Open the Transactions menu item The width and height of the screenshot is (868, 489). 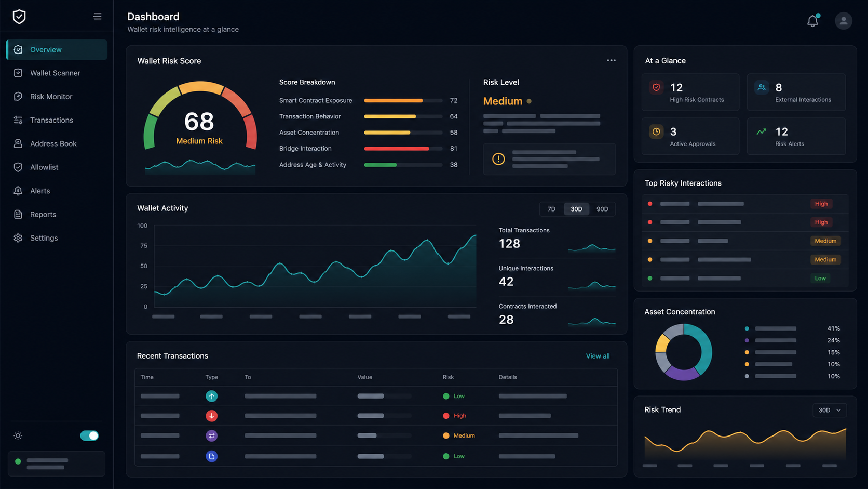pyautogui.click(x=57, y=120)
